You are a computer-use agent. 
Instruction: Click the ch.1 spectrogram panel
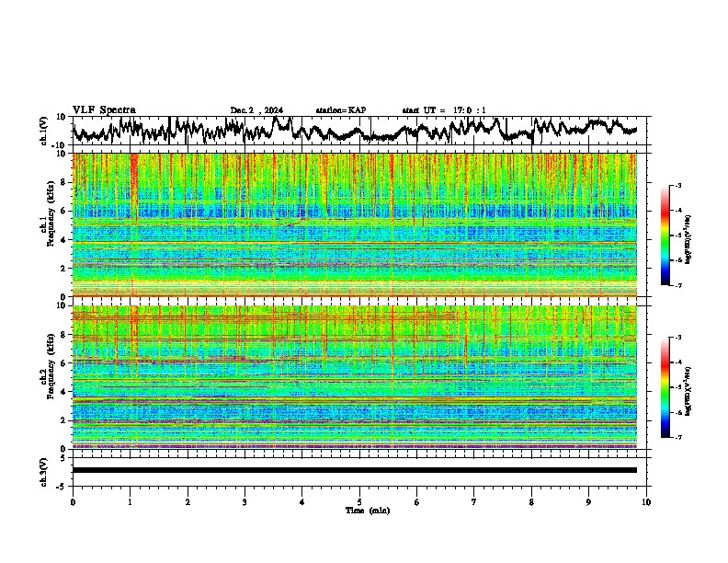[x=355, y=224]
